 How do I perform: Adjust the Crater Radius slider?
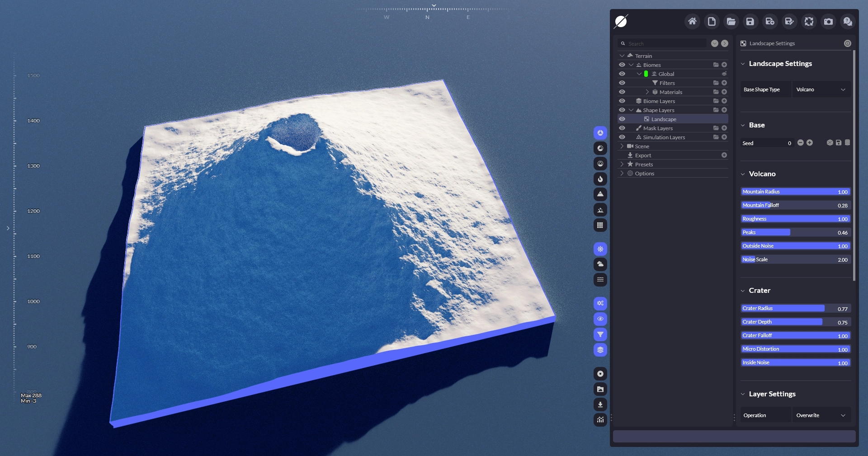(x=796, y=308)
